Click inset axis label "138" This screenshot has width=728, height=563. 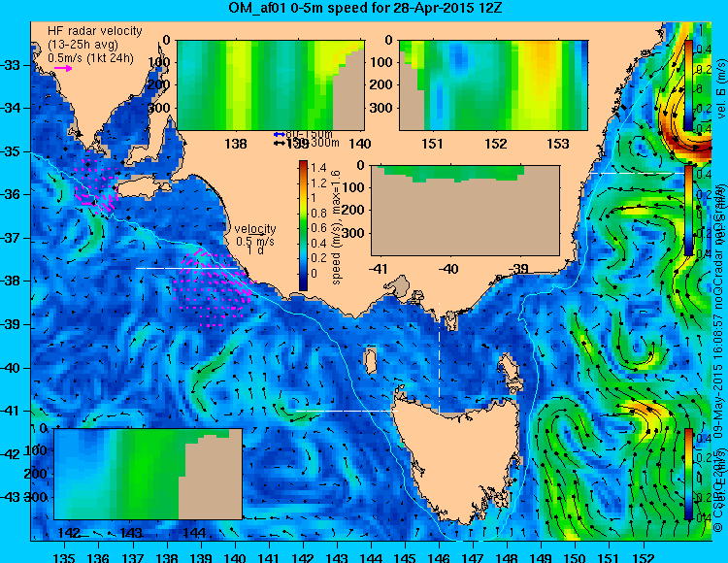coord(236,144)
